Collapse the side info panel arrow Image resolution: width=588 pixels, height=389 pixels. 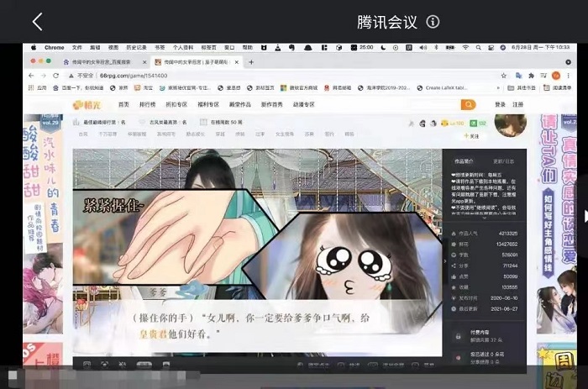point(444,261)
